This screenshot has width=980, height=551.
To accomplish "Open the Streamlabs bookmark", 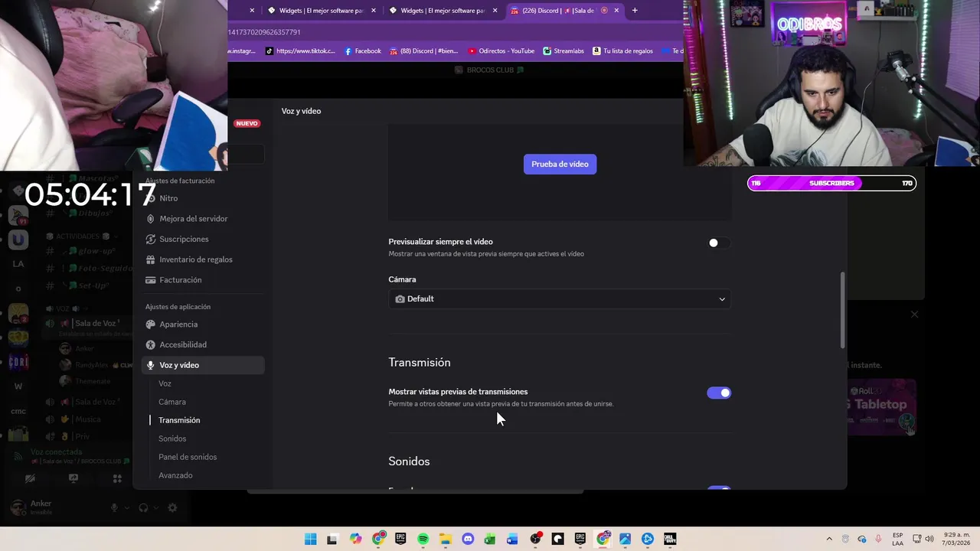I will 563,51.
